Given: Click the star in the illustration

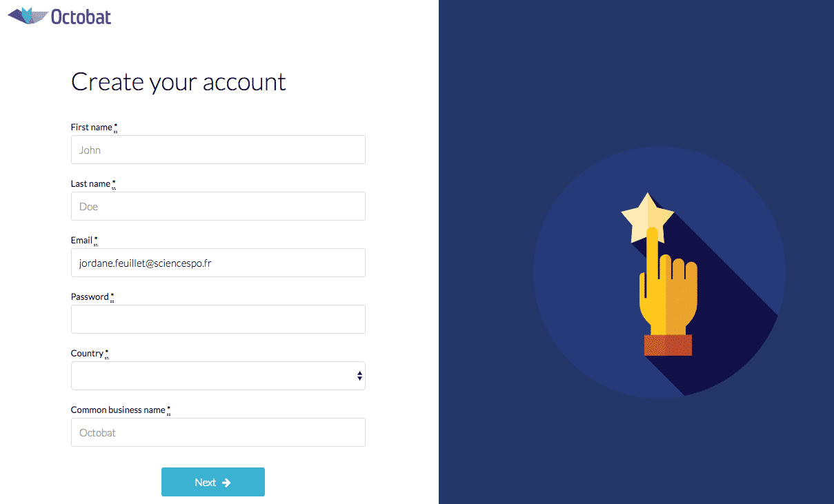Looking at the screenshot, I should pos(646,216).
